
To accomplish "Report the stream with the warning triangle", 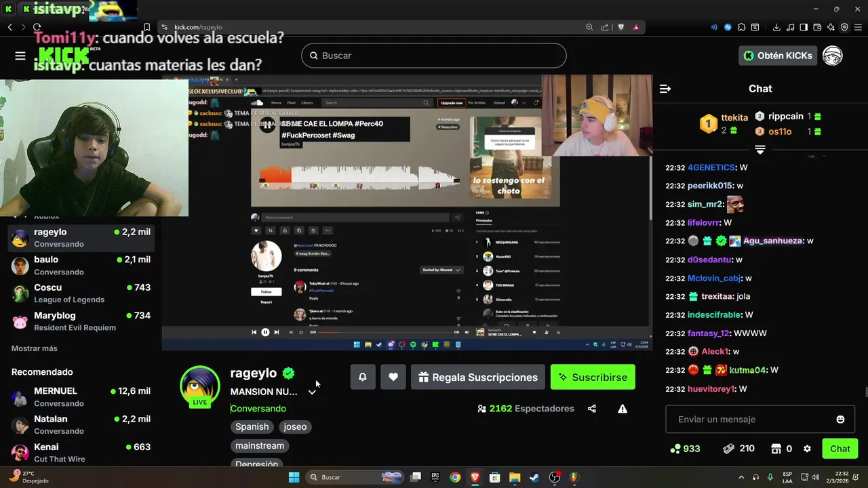I will click(623, 409).
